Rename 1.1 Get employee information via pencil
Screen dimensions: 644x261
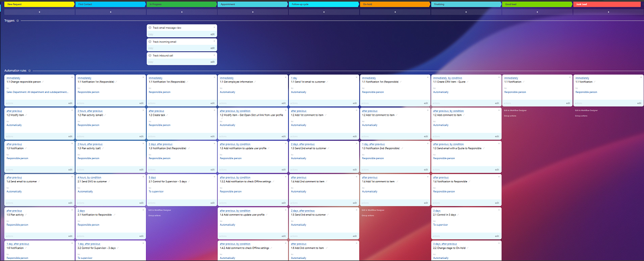click(255, 82)
